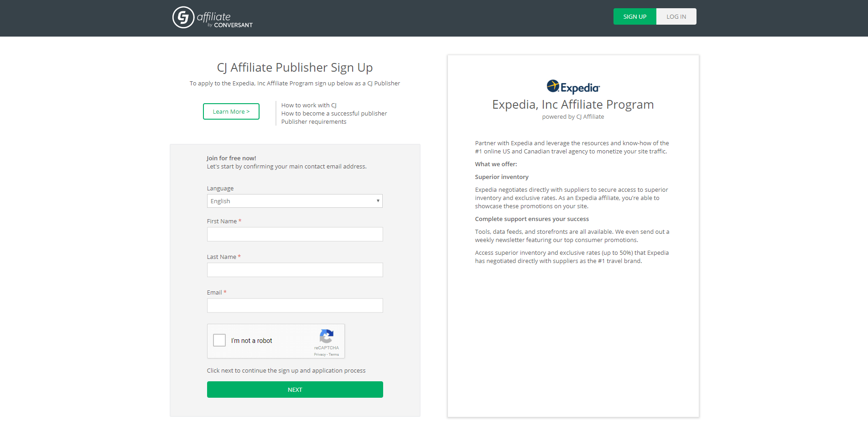Click the SIGN UP button
Screen dimensions: 868x437
point(634,16)
